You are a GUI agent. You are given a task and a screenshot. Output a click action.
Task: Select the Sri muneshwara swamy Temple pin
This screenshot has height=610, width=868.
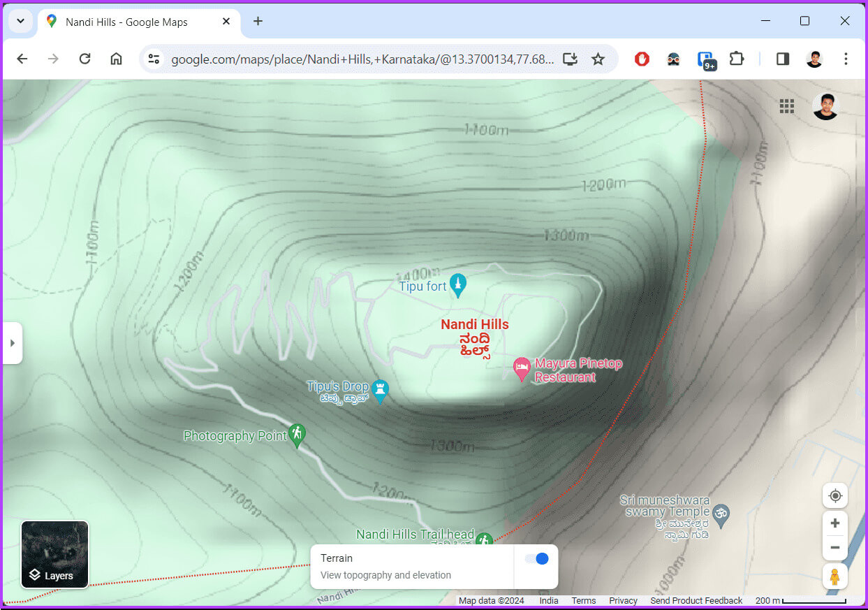coord(721,514)
